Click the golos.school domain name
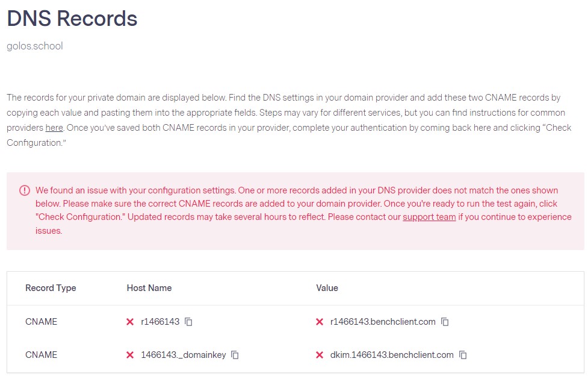The width and height of the screenshot is (588, 379). (x=35, y=46)
